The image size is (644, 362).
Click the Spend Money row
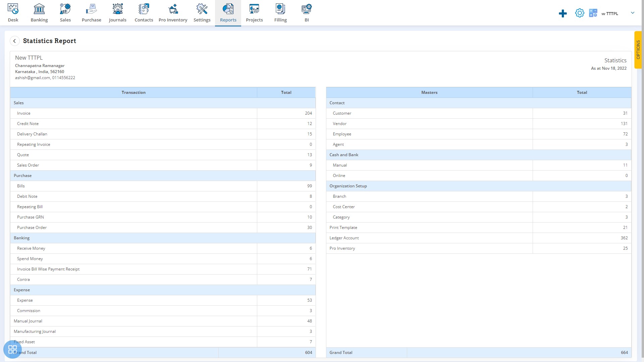(163, 259)
